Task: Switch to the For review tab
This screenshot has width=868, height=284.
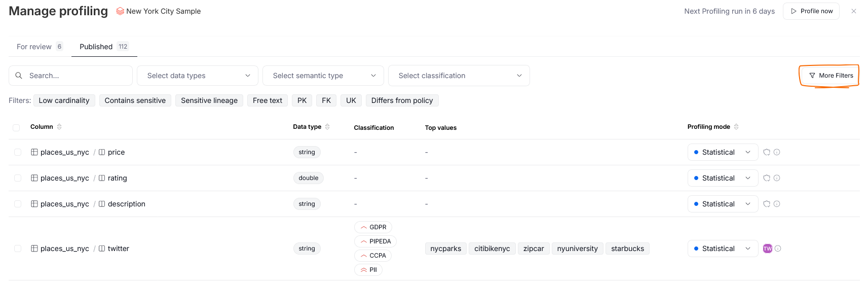Action: point(40,47)
